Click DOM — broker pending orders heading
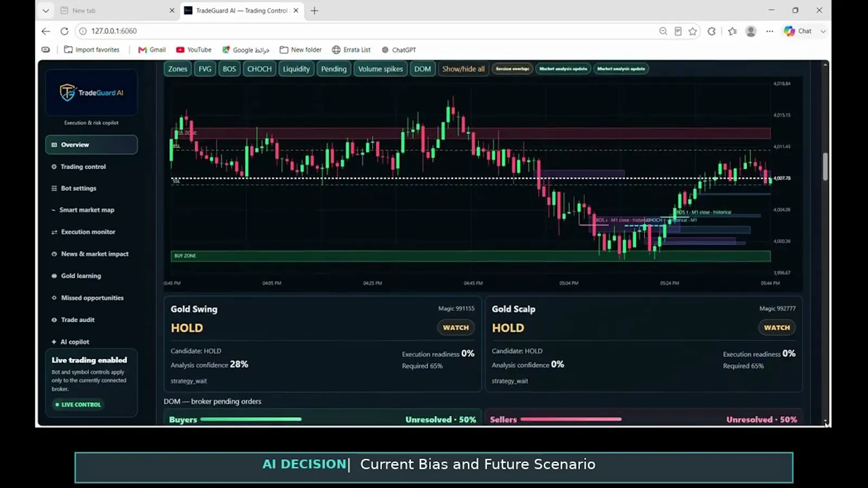 (x=213, y=401)
